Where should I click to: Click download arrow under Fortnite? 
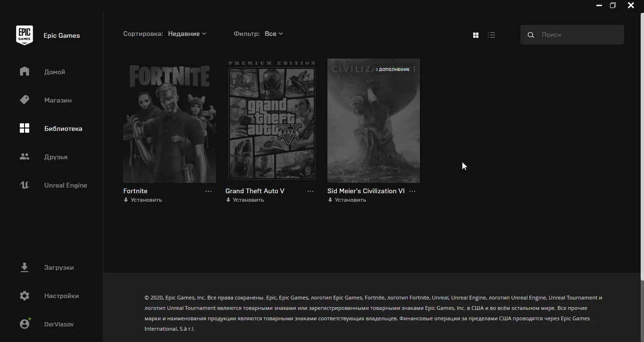point(126,200)
